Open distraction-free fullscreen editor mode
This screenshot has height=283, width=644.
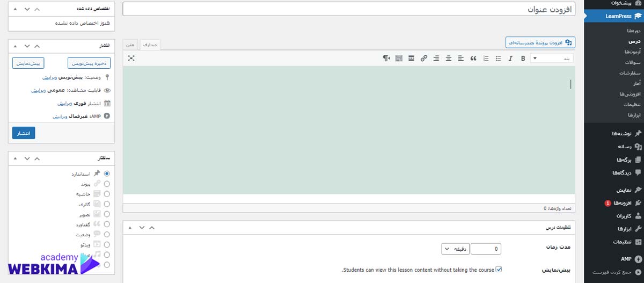(x=131, y=58)
